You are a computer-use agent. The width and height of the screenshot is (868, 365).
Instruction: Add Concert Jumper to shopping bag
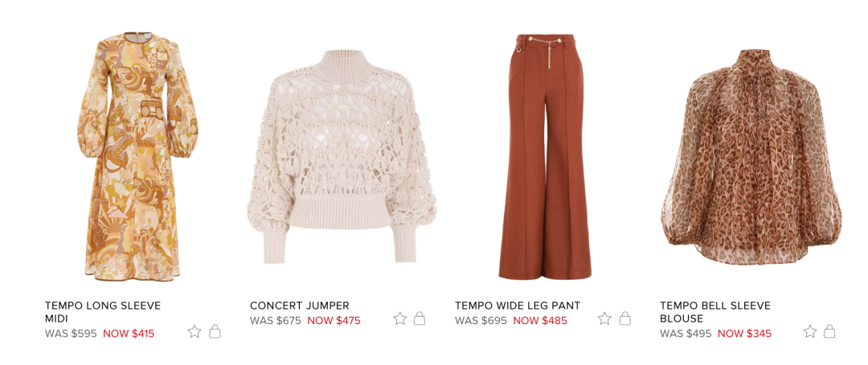[x=420, y=318]
